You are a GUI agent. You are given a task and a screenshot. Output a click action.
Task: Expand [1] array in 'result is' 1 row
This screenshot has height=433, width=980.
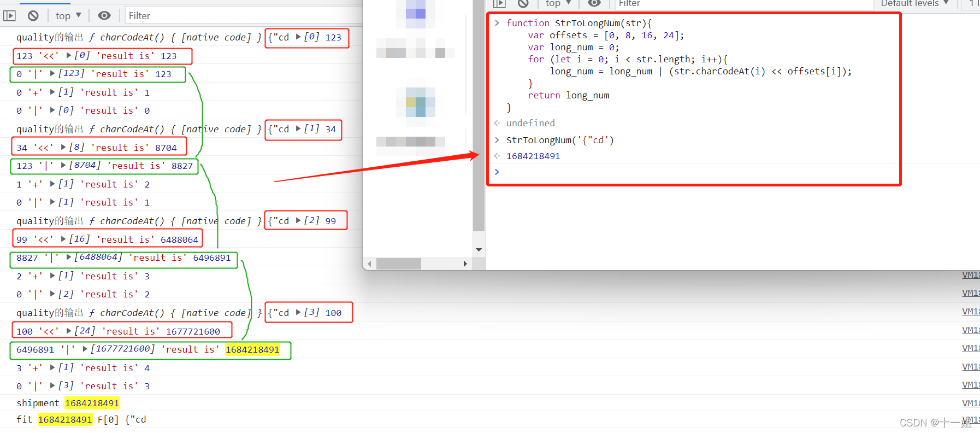pos(52,92)
